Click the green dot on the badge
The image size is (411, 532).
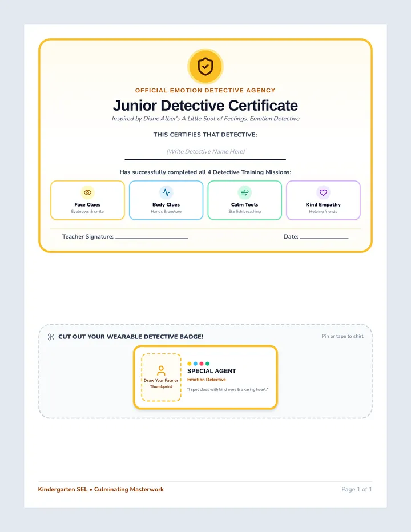pyautogui.click(x=208, y=364)
